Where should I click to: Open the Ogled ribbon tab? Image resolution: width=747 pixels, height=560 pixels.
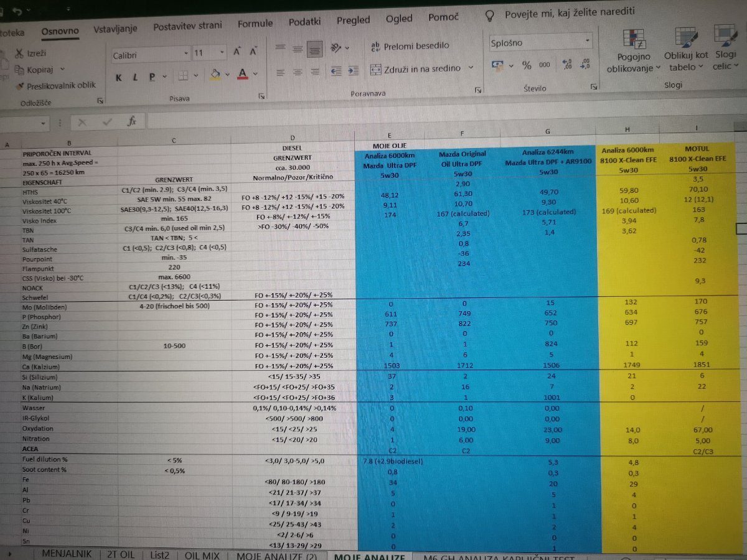click(399, 19)
